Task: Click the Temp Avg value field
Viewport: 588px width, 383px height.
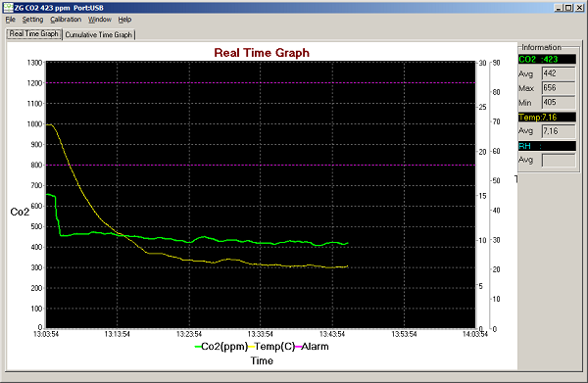Action: click(559, 131)
